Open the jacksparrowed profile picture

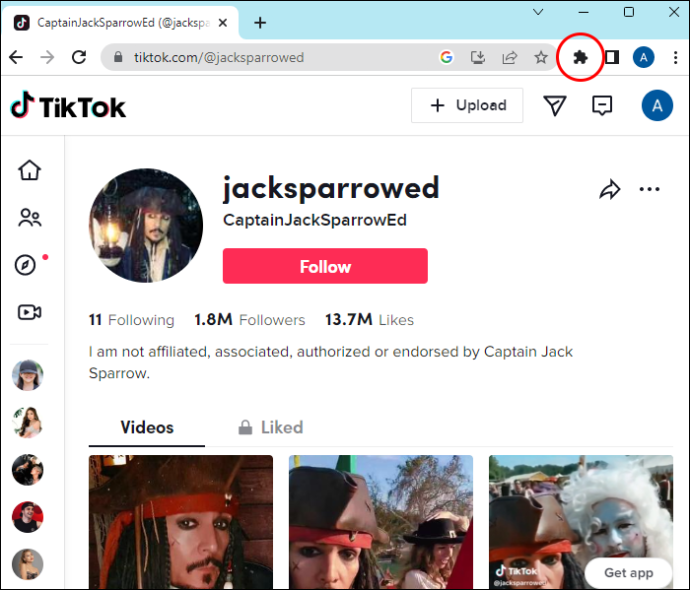tap(146, 225)
